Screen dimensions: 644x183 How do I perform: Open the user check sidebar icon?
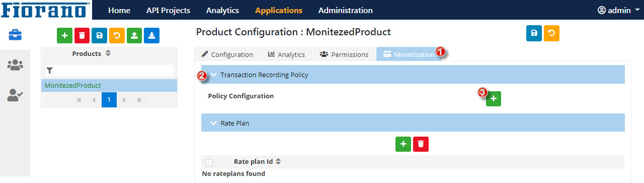15,95
